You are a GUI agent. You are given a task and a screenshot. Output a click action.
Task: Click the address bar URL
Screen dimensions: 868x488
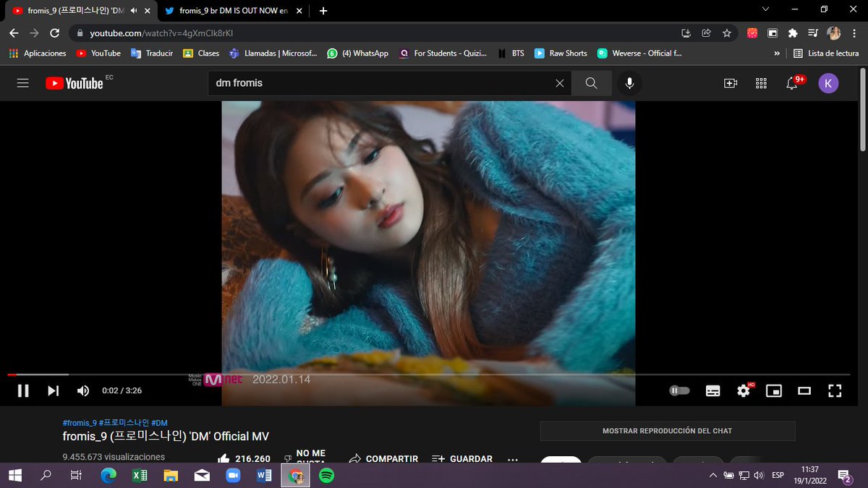click(x=161, y=33)
